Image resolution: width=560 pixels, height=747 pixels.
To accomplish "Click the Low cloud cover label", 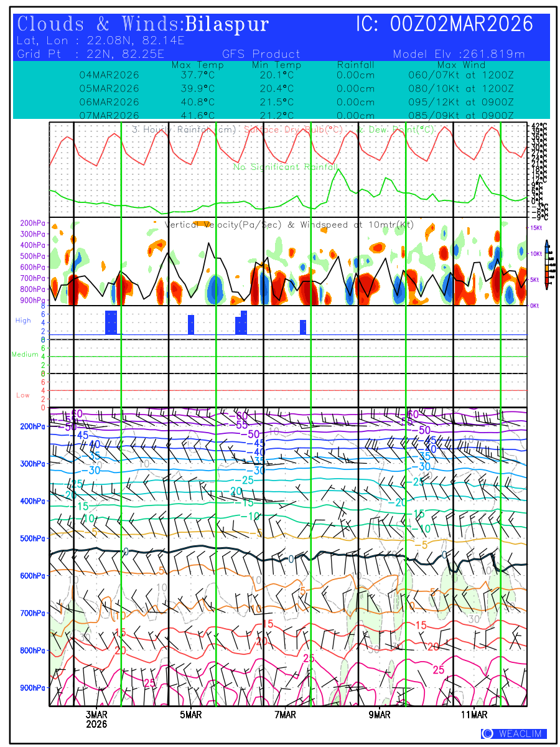I will coord(23,395).
